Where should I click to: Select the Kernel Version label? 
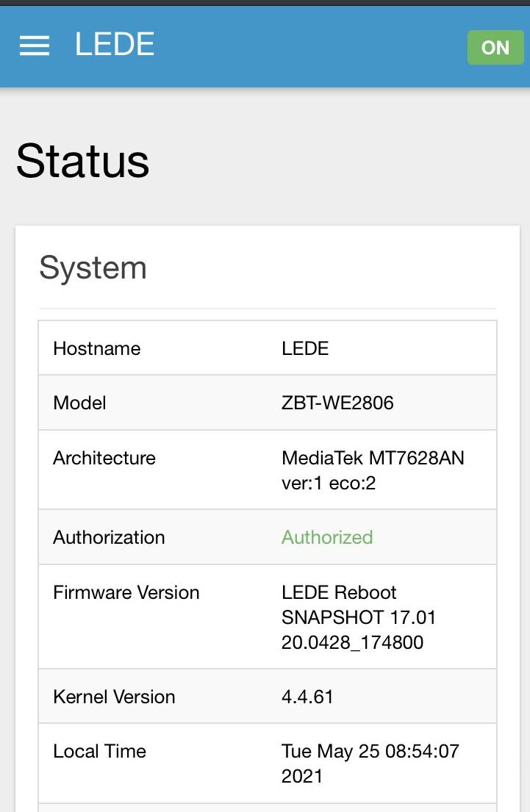114,697
